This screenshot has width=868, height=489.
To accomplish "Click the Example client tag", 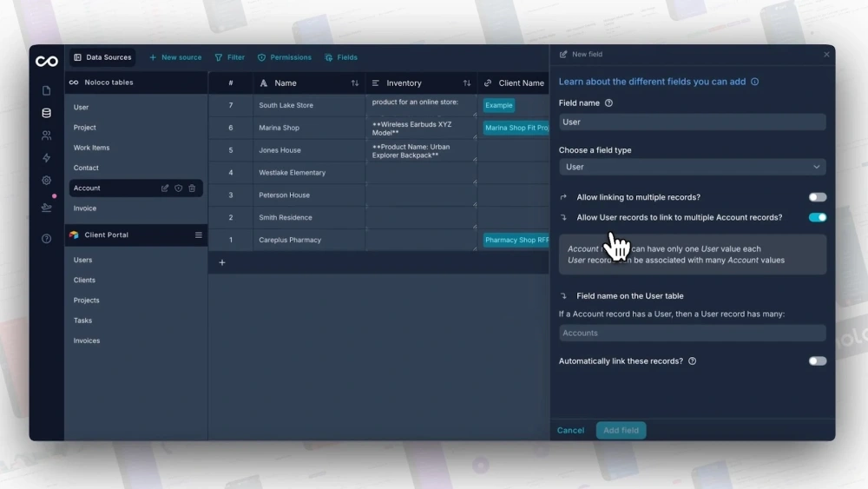I will 499,105.
